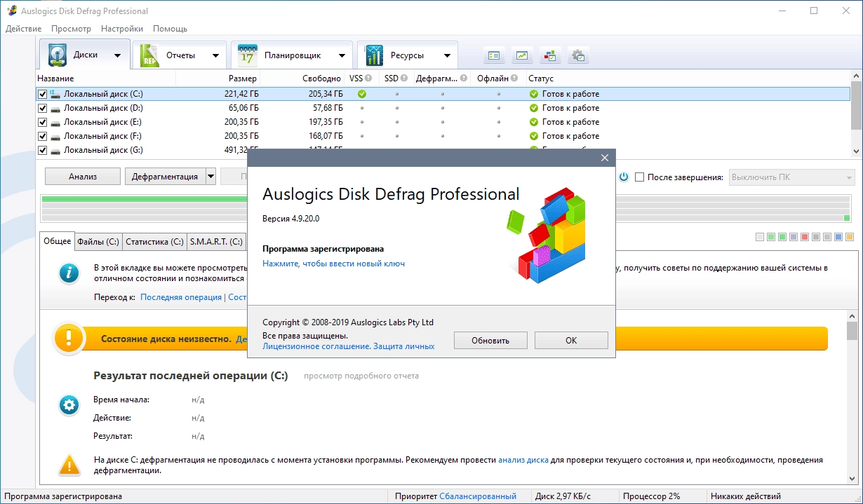Click the red legend color swatch

tap(805, 238)
